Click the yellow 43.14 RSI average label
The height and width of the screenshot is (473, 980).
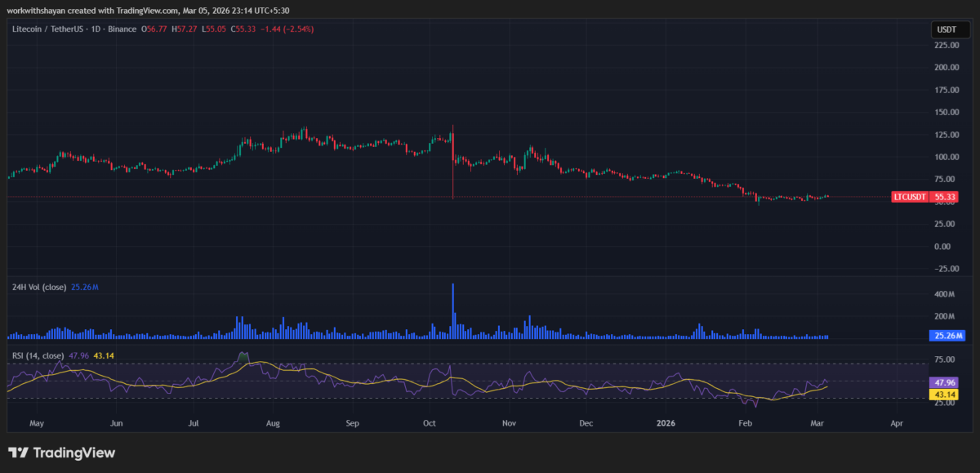pos(946,394)
